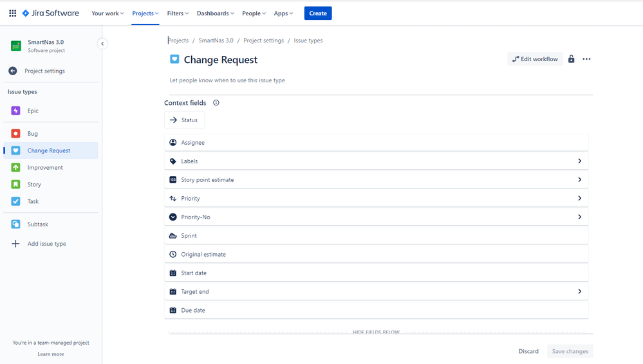Image resolution: width=643 pixels, height=364 pixels.
Task: Click the Status context field box
Action: pyautogui.click(x=185, y=120)
